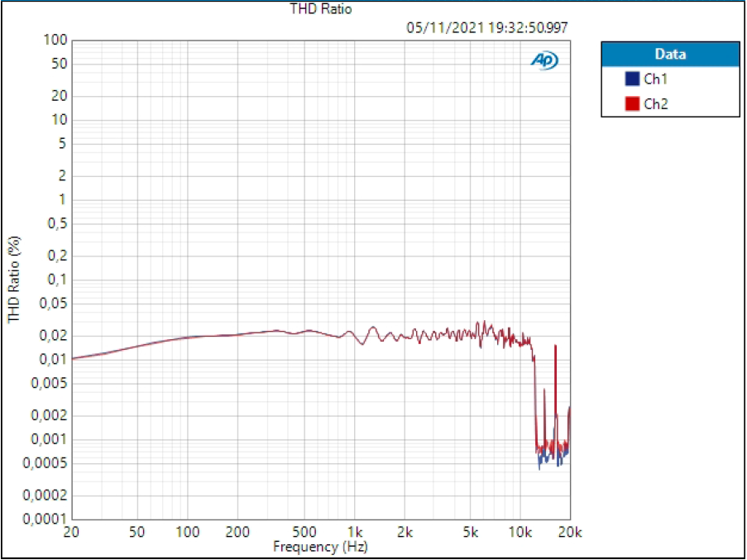Click the THD Ratio (%) axis label
Image resolution: width=747 pixels, height=560 pixels.
[13, 279]
